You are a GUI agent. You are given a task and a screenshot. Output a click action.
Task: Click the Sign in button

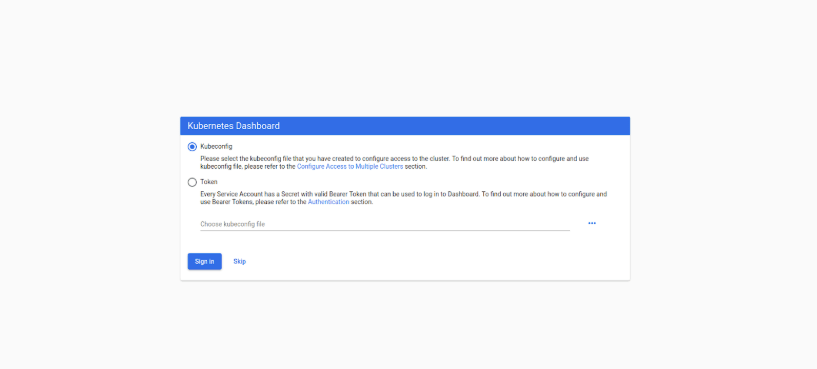click(x=205, y=262)
